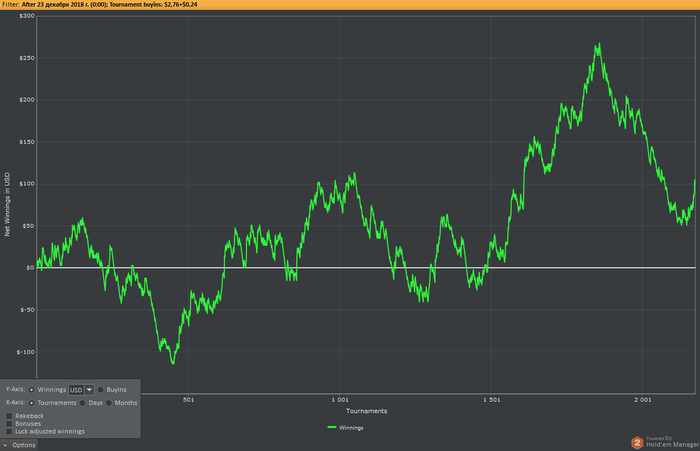The image size is (700, 451).
Task: Click the Tournaments axis title
Action: pyautogui.click(x=367, y=411)
